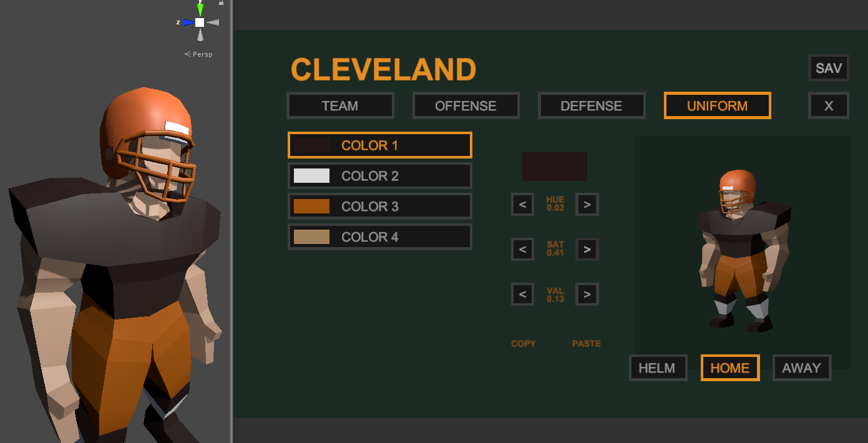Increase hue with the right arrow
The height and width of the screenshot is (443, 868).
(587, 204)
